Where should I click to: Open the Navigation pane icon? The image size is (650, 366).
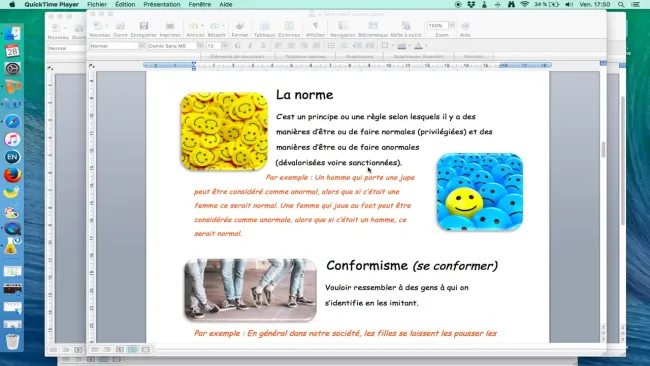[343, 26]
